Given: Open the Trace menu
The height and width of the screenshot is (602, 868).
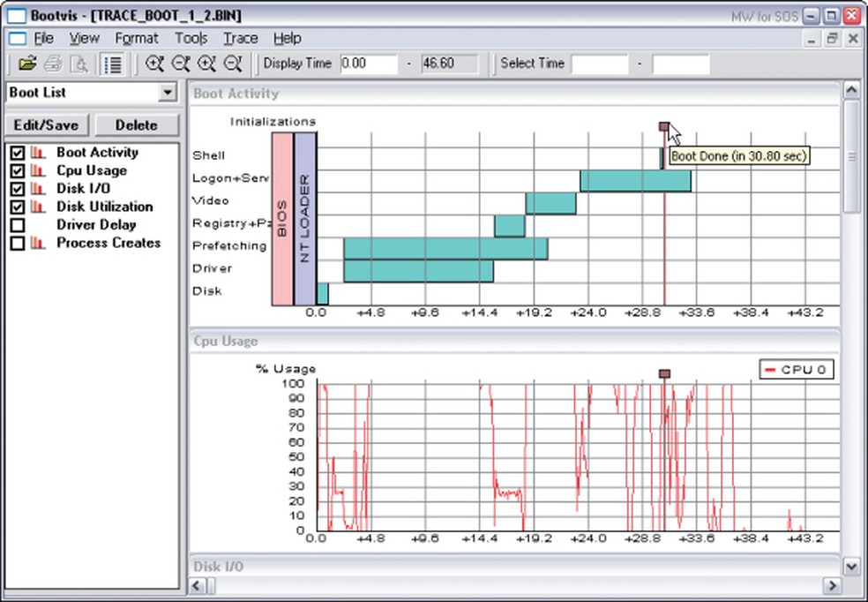Looking at the screenshot, I should (x=240, y=38).
